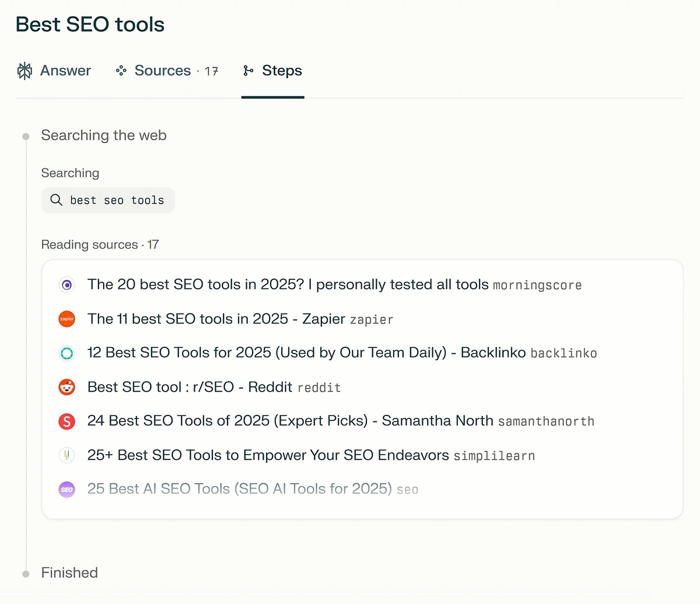Click the morningscore favicon
Viewport: 700px width, 604px height.
67,285
